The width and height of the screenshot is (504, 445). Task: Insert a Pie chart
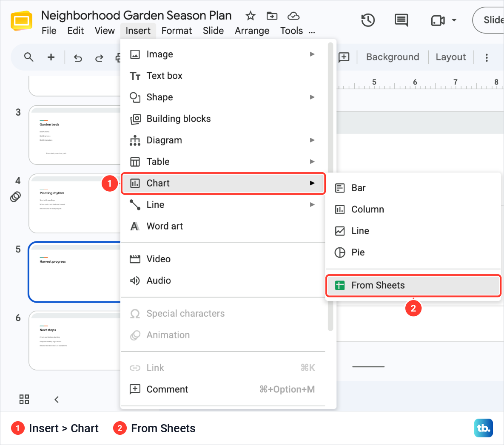tap(413, 252)
